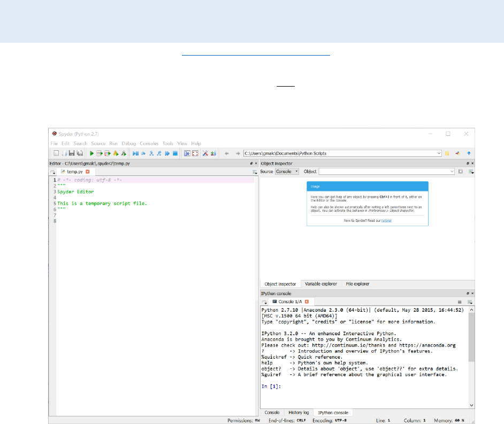
Task: Click the Run current cell icon
Action: click(x=100, y=153)
